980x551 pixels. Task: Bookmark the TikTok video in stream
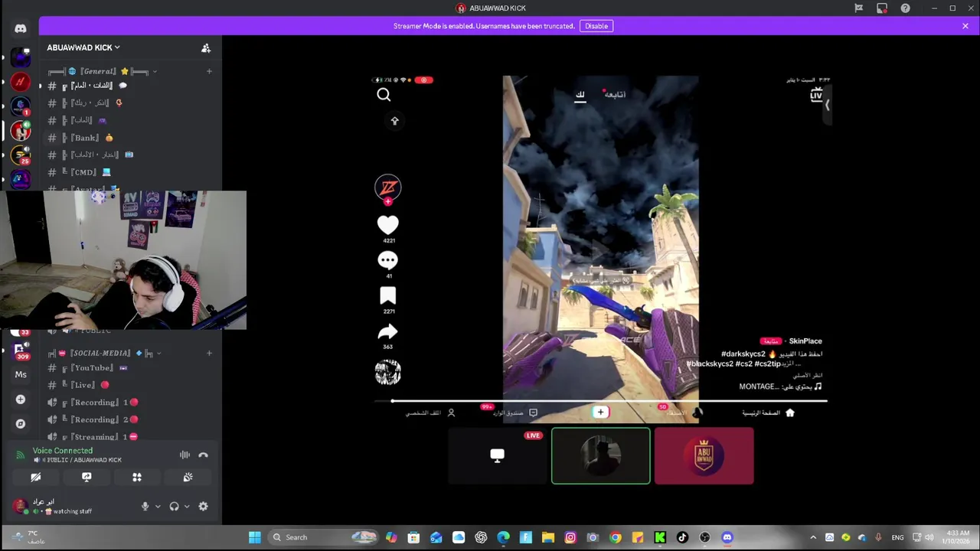(387, 296)
